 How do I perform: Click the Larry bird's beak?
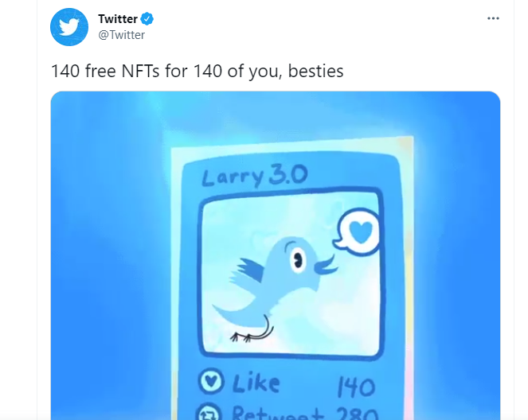tap(325, 265)
